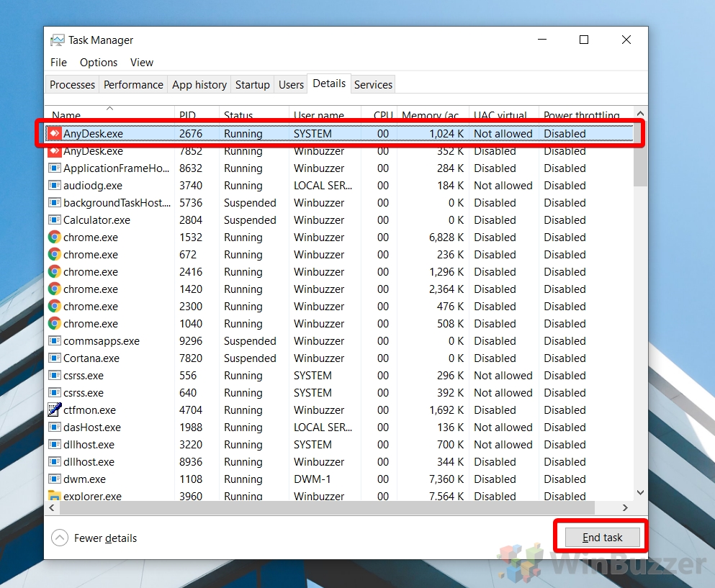Click the commsapps.exe process icon
715x588 pixels.
55,341
